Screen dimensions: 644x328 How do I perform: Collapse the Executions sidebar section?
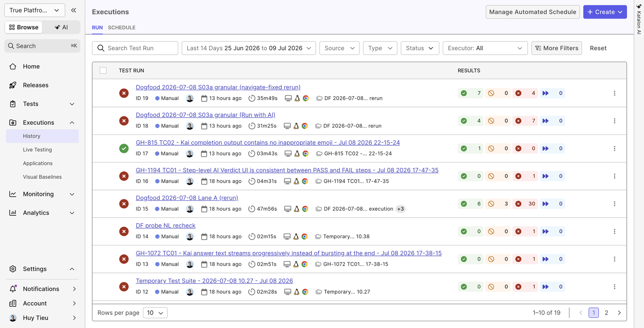[x=72, y=123]
